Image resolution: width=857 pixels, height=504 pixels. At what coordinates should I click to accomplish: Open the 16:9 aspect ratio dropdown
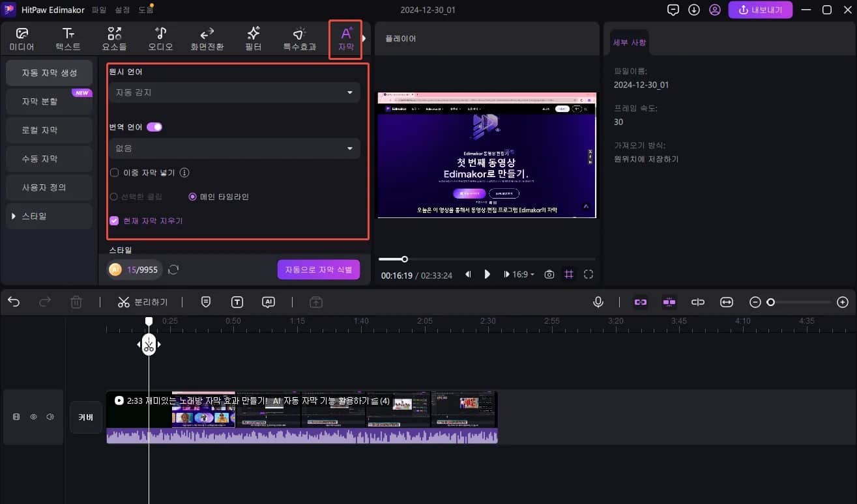pyautogui.click(x=519, y=274)
